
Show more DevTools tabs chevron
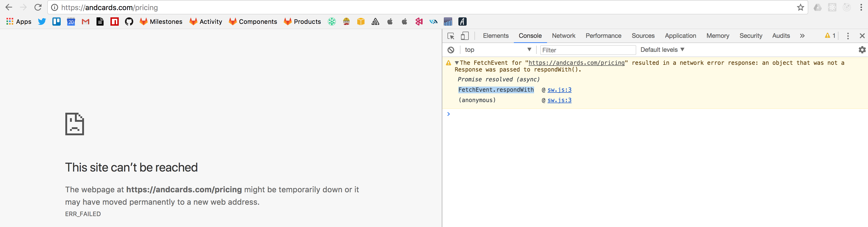802,36
